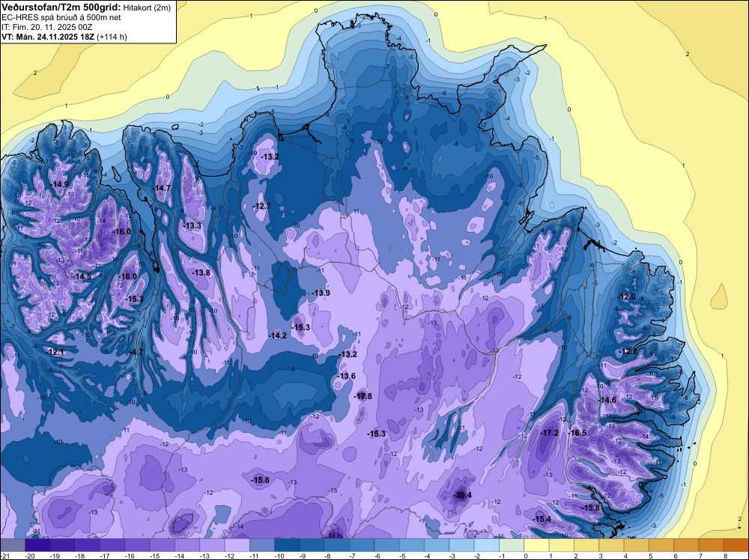Click the map temperature value "-12.7"

[262, 206]
